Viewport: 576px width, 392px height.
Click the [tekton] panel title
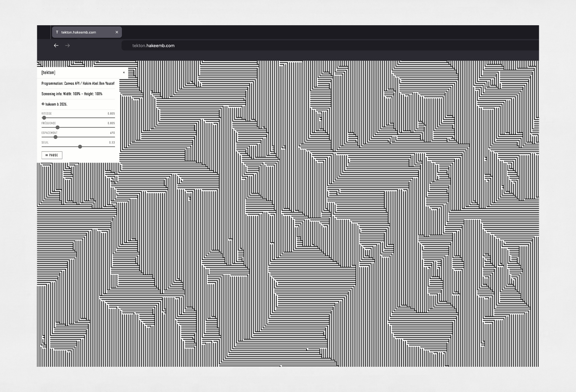click(x=48, y=73)
